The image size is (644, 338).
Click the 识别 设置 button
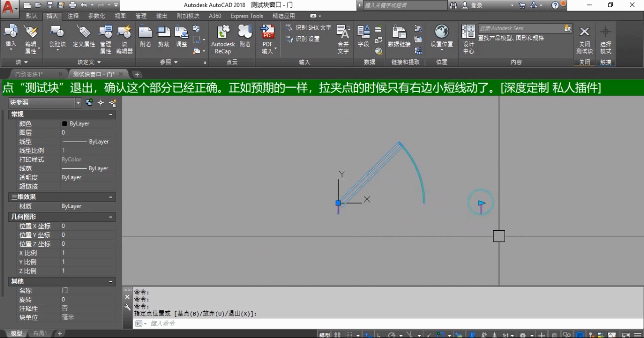[x=302, y=39]
